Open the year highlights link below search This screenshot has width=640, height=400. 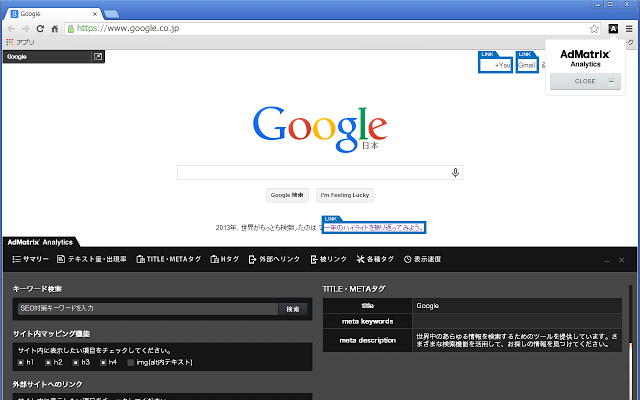click(x=374, y=227)
